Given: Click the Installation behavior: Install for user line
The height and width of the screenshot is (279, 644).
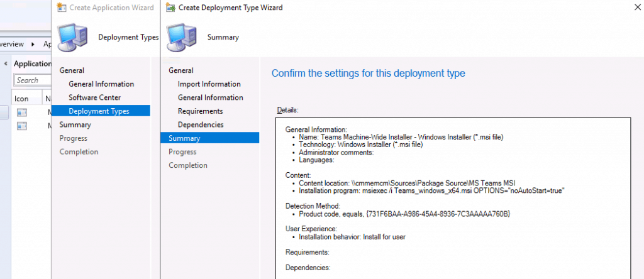Looking at the screenshot, I should click(352, 237).
